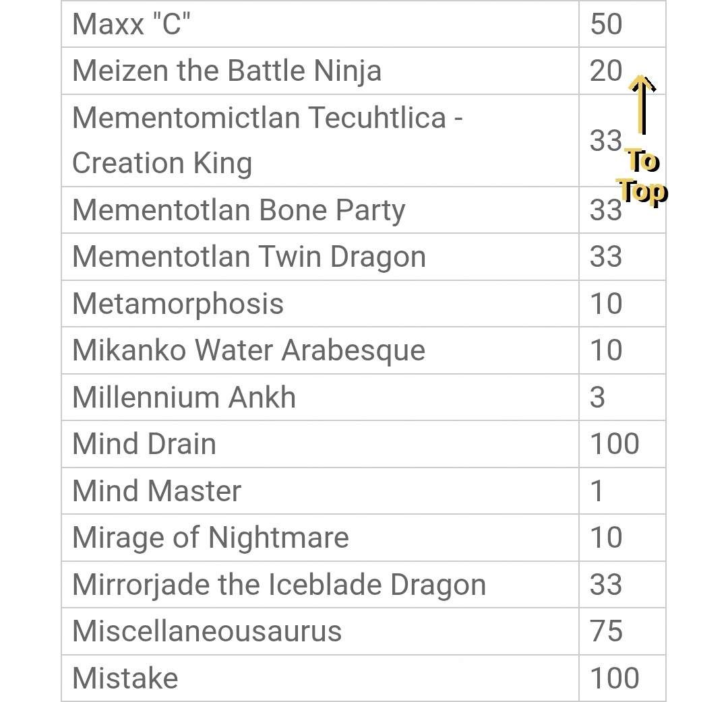The height and width of the screenshot is (702, 728).
Task: Click the To Top label text
Action: [x=643, y=177]
